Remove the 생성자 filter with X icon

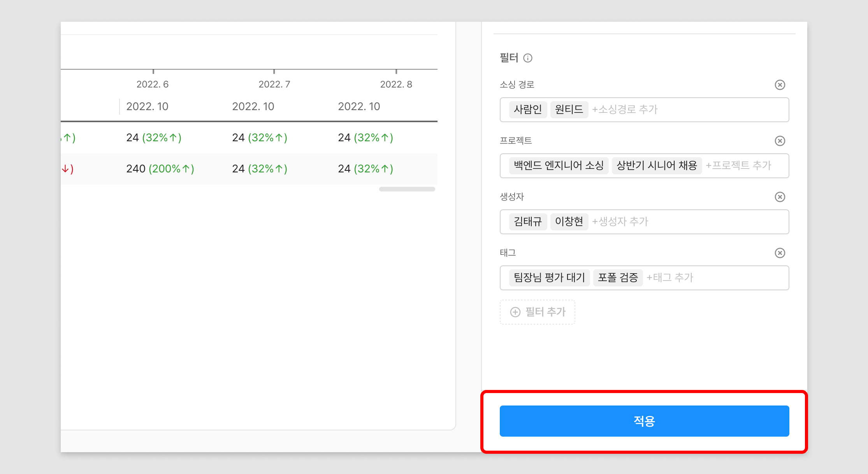coord(780,197)
